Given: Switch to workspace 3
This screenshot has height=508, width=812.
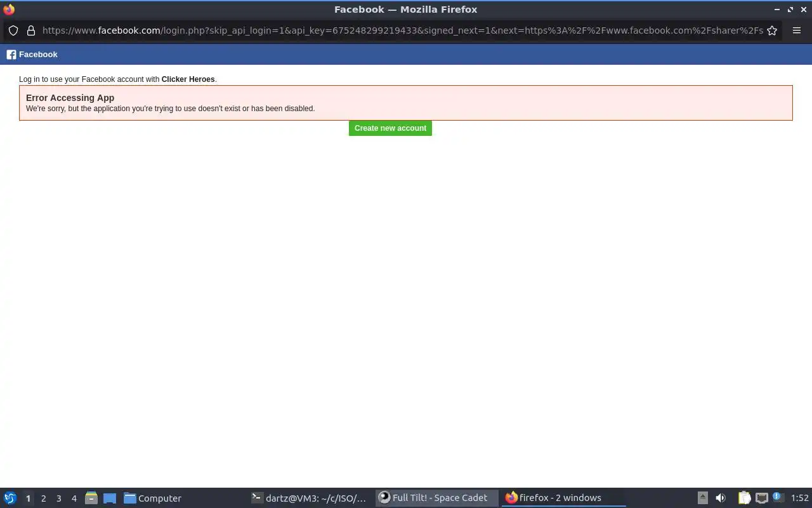Looking at the screenshot, I should [58, 498].
